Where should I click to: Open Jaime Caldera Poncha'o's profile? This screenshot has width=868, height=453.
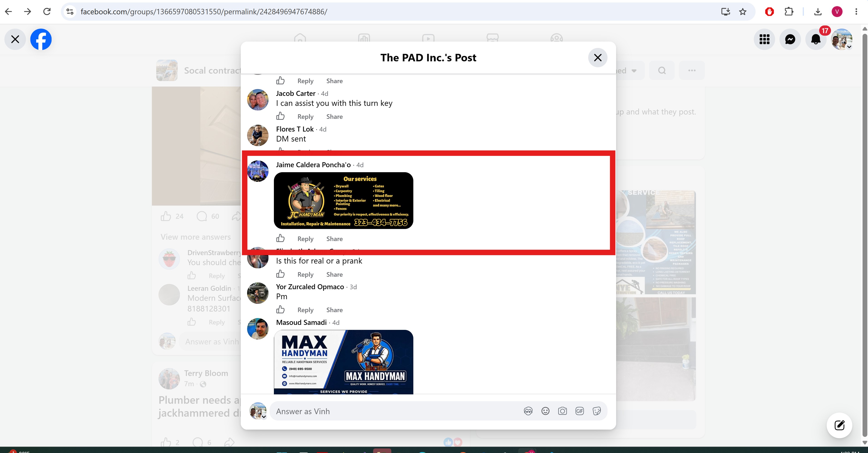[x=313, y=165]
